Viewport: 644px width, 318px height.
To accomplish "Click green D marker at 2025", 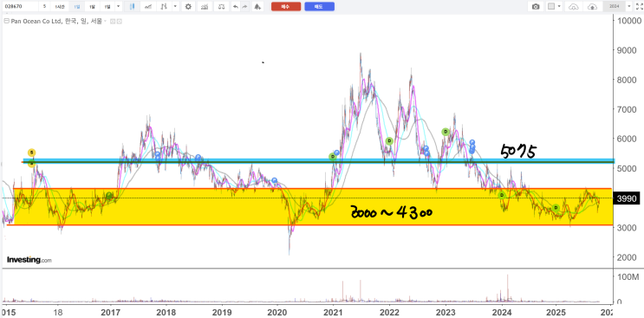I will point(556,208).
